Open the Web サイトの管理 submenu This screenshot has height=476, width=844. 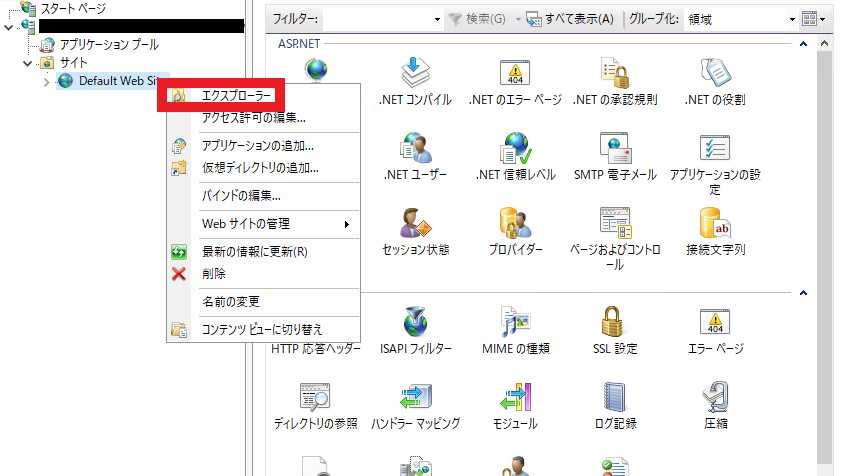coord(263,223)
